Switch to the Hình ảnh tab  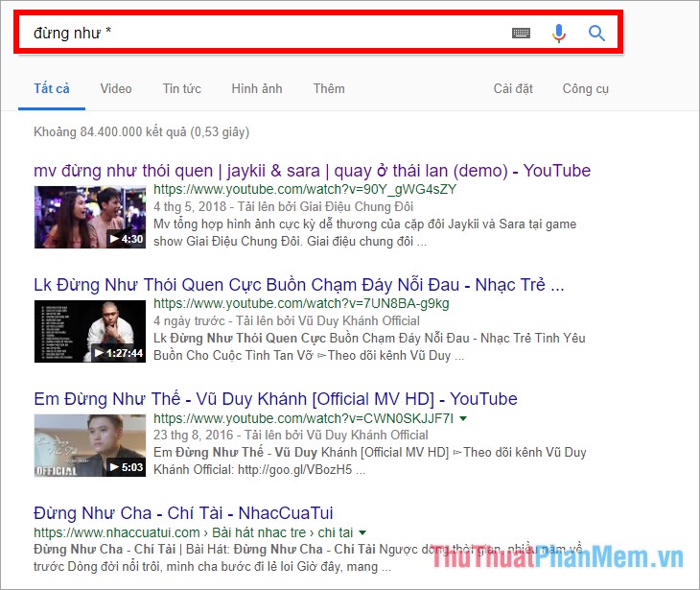tap(257, 88)
